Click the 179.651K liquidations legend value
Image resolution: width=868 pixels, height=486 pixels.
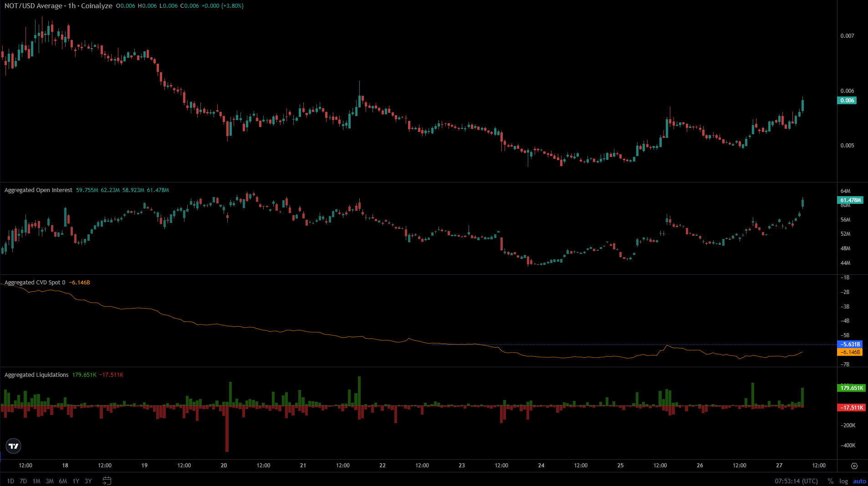click(84, 375)
